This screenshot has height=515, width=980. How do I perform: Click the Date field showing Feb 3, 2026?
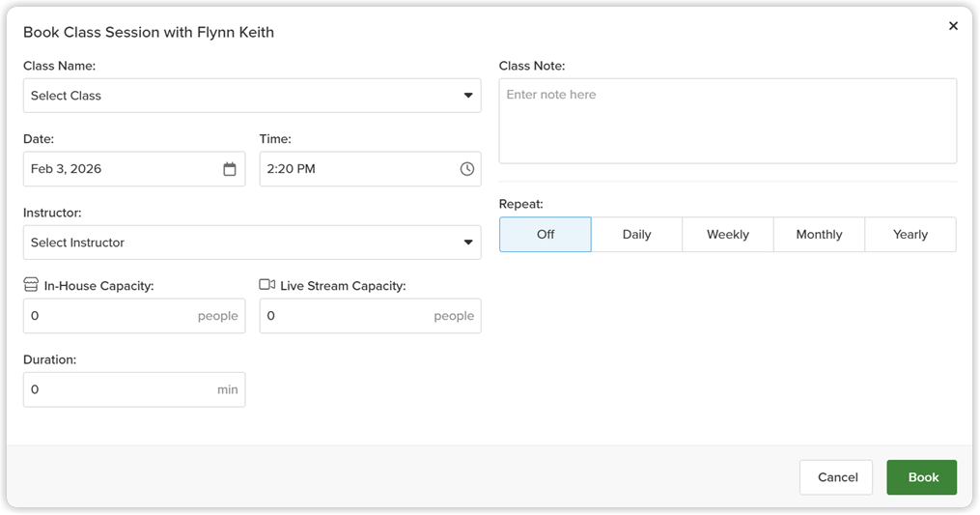134,169
